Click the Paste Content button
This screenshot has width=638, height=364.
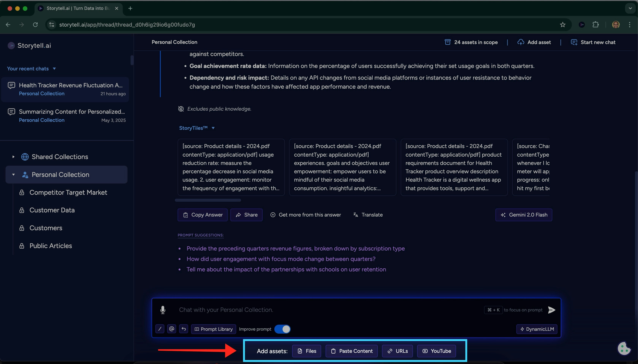351,351
